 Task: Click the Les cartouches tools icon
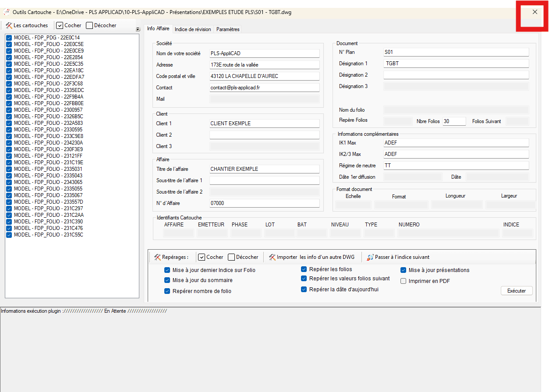pyautogui.click(x=9, y=25)
